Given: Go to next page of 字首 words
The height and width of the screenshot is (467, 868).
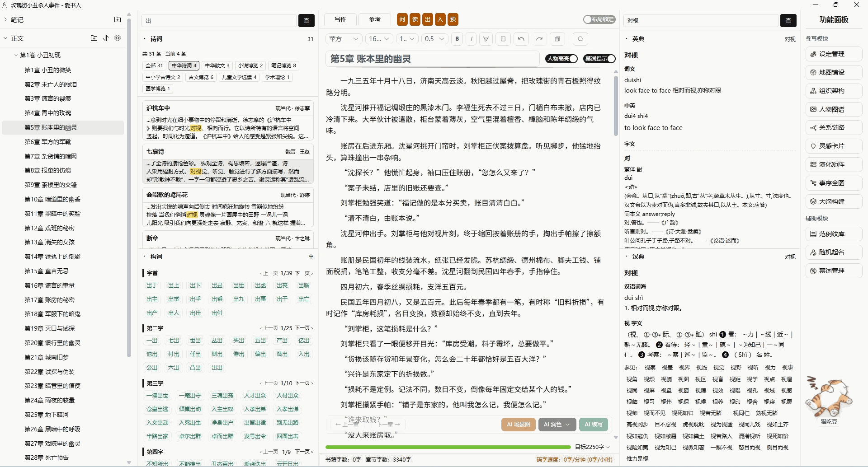Looking at the screenshot, I should coord(304,273).
